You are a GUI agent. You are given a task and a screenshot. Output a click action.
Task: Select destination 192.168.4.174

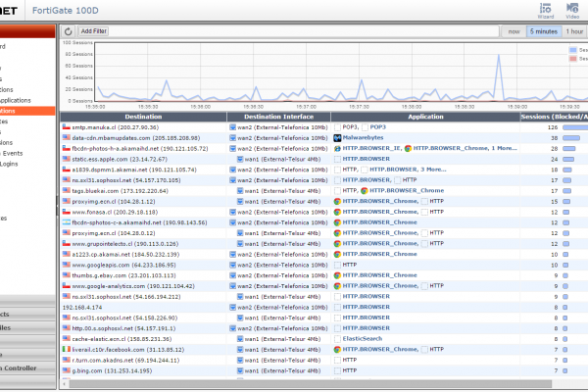(x=82, y=307)
